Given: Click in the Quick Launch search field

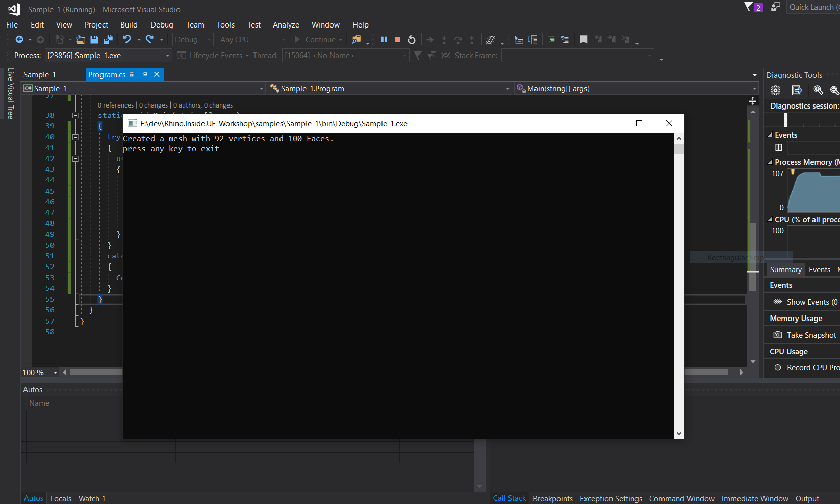Looking at the screenshot, I should pos(813,7).
